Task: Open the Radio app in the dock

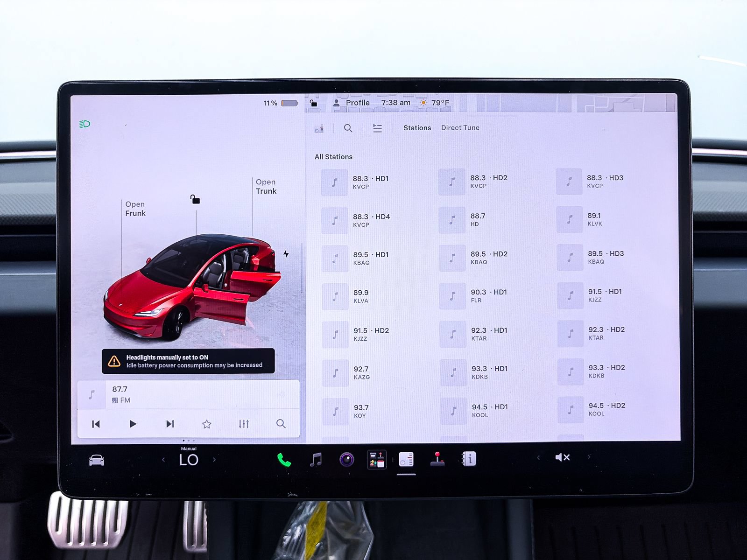Action: [x=406, y=459]
